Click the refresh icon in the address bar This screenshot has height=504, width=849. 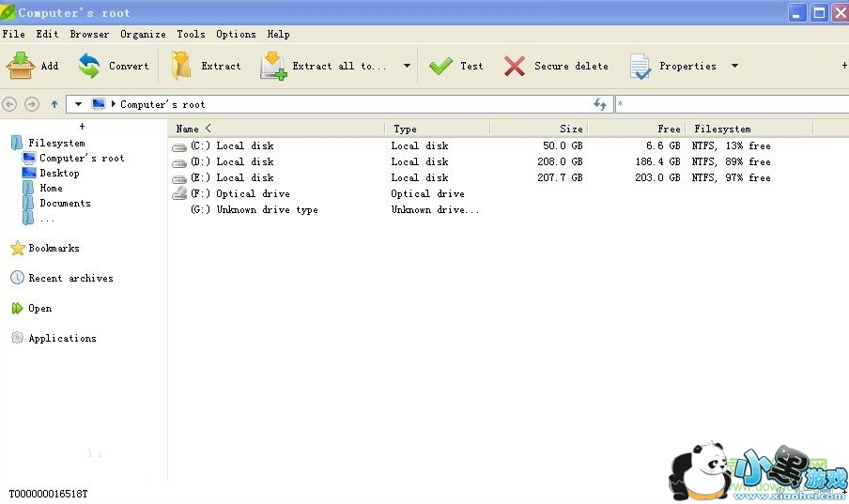600,104
